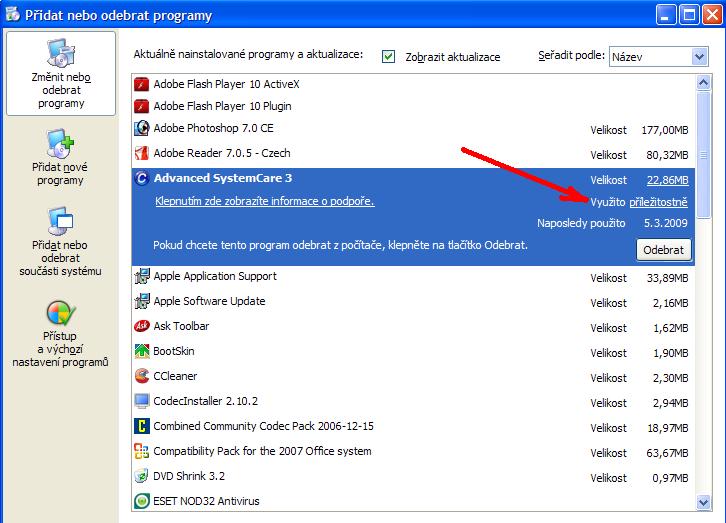The width and height of the screenshot is (726, 523).
Task: Select the Adobe Flash Player 10 ActiveX icon
Action: [x=141, y=84]
